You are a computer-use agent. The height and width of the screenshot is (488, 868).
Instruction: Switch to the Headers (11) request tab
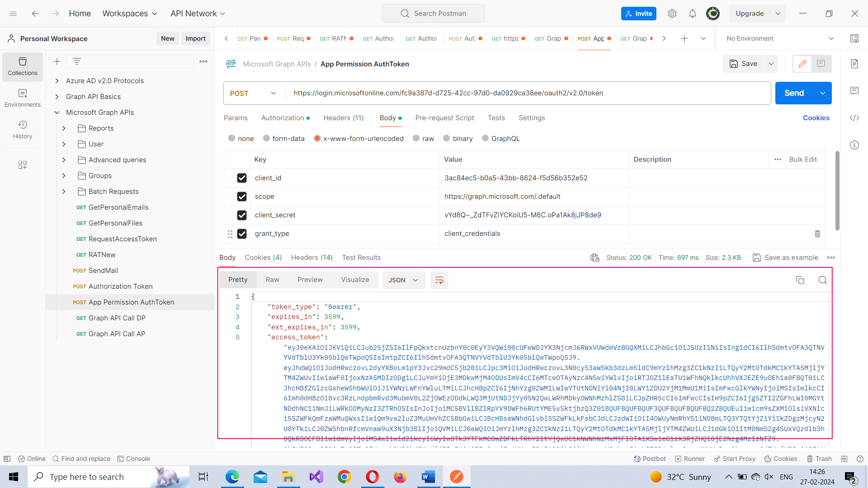pos(344,118)
